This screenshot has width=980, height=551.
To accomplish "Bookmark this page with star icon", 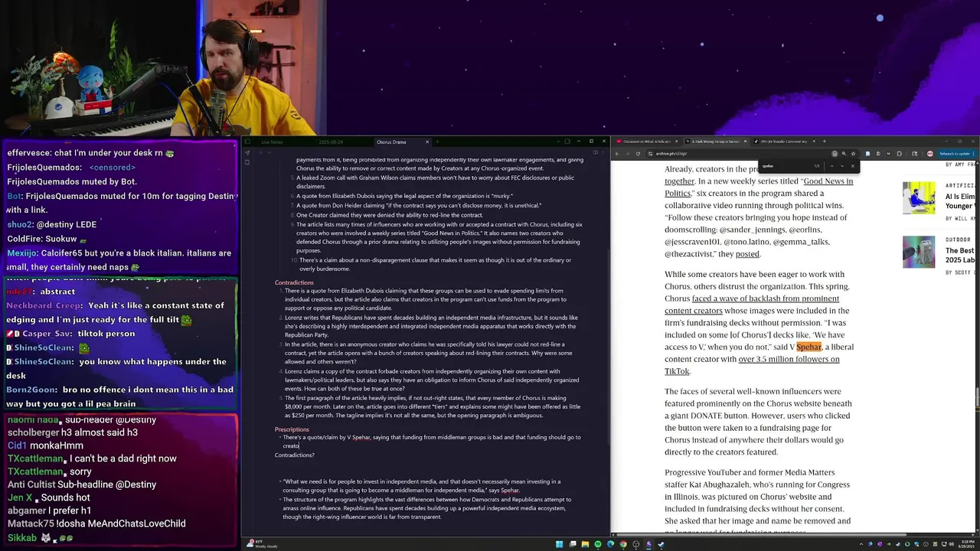I will (x=853, y=154).
